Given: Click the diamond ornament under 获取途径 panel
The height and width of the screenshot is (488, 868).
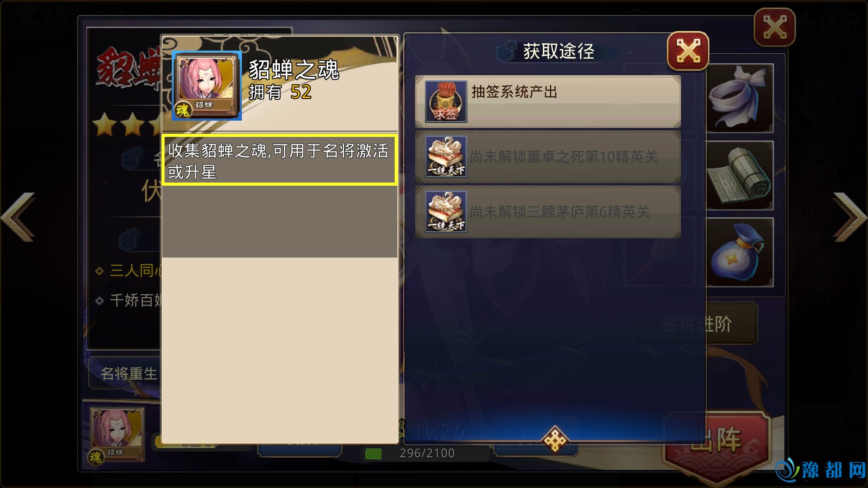Looking at the screenshot, I should [554, 439].
